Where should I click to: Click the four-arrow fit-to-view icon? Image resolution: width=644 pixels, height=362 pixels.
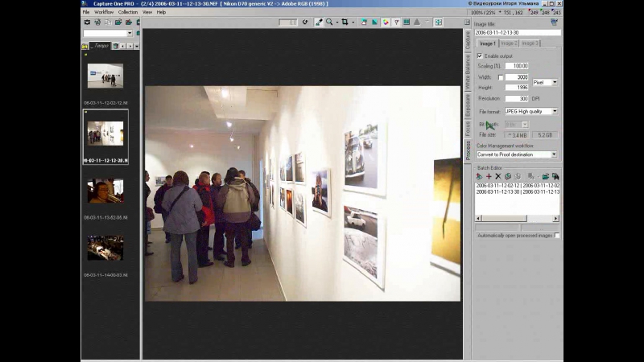tap(438, 23)
